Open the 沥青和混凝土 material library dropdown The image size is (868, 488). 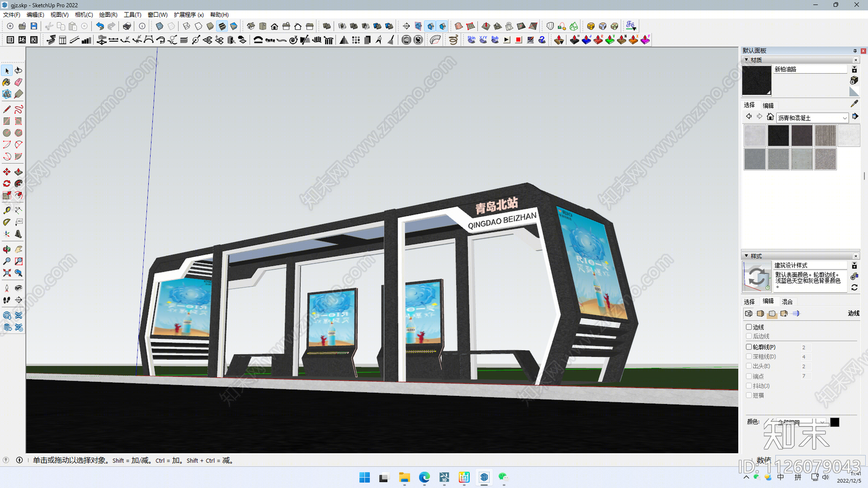(812, 118)
